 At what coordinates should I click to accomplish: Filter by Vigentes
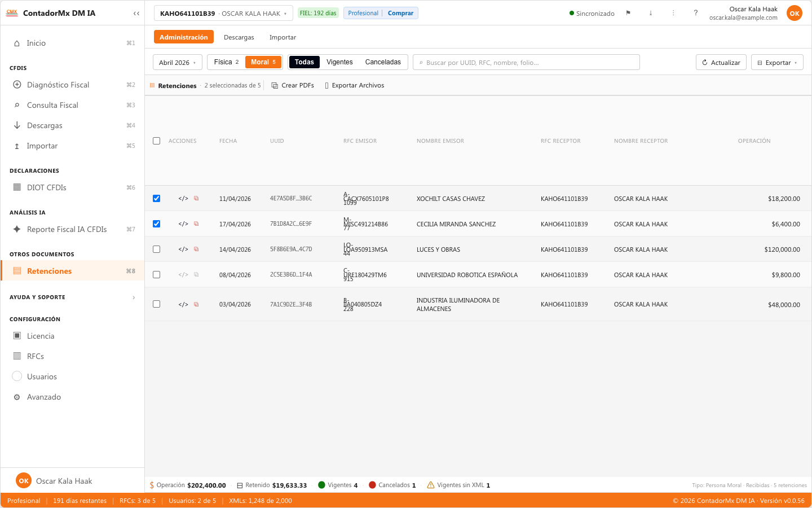coord(339,62)
